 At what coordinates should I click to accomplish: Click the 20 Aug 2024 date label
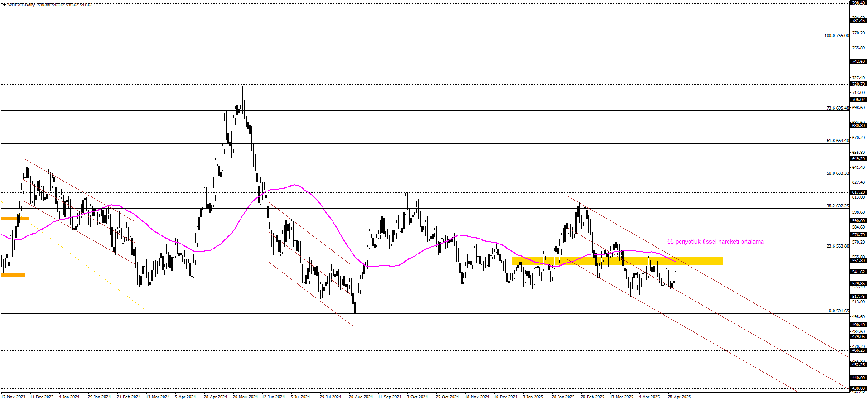coord(361,397)
